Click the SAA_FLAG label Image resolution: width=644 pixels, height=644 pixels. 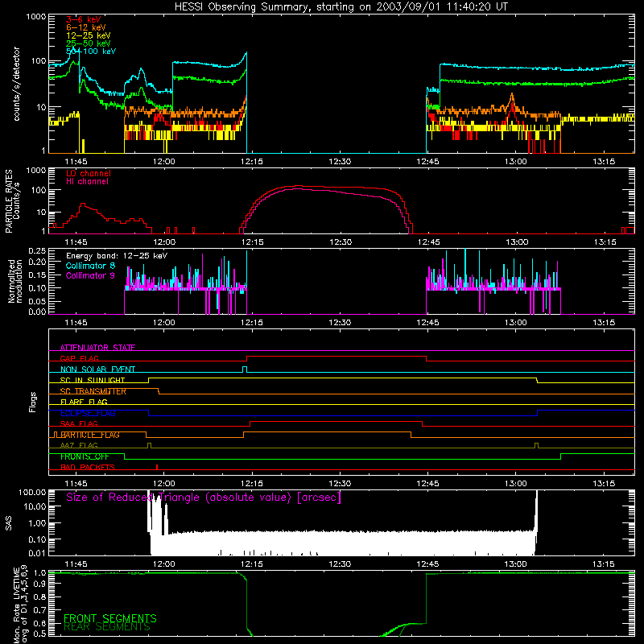[x=79, y=424]
